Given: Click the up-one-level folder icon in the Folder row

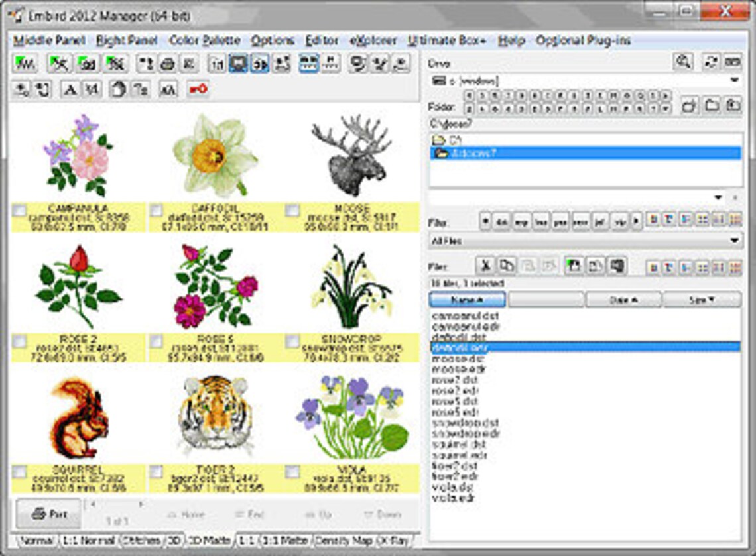Looking at the screenshot, I should point(690,105).
